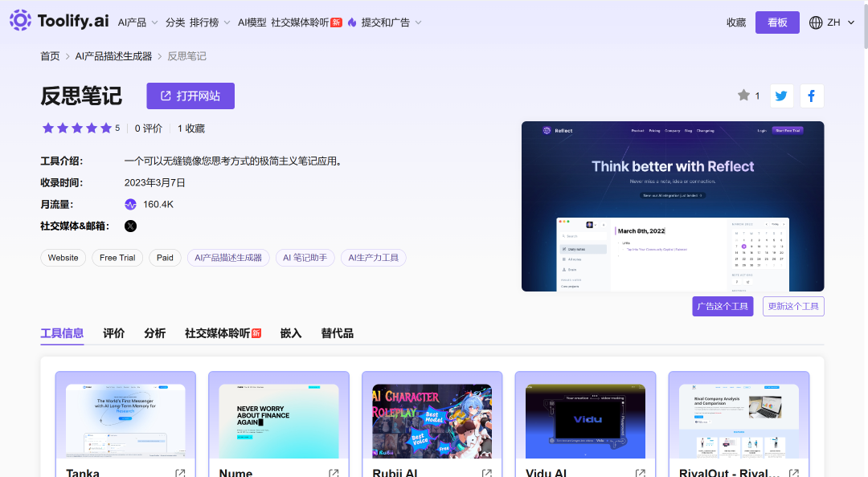Switch to the 分析 tab
The height and width of the screenshot is (477, 868).
155,333
